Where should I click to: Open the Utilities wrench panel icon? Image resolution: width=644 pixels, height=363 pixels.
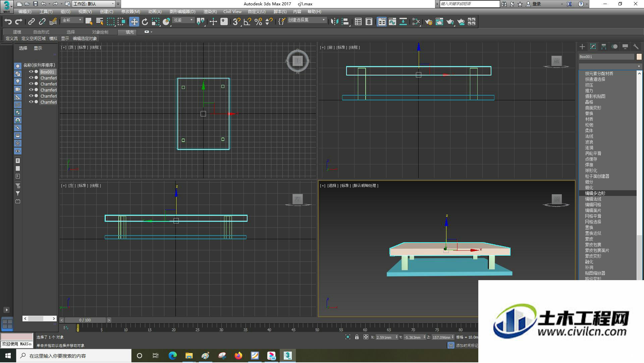(636, 47)
